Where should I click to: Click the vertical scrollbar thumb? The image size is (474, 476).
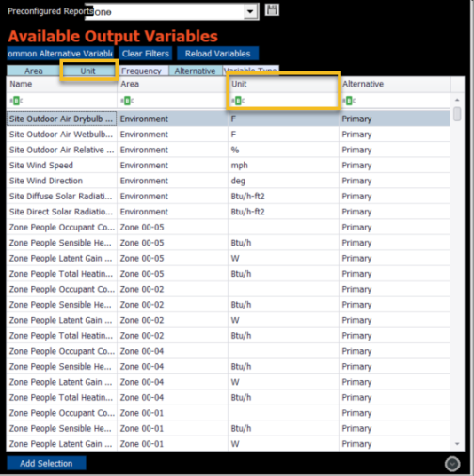pos(457,114)
